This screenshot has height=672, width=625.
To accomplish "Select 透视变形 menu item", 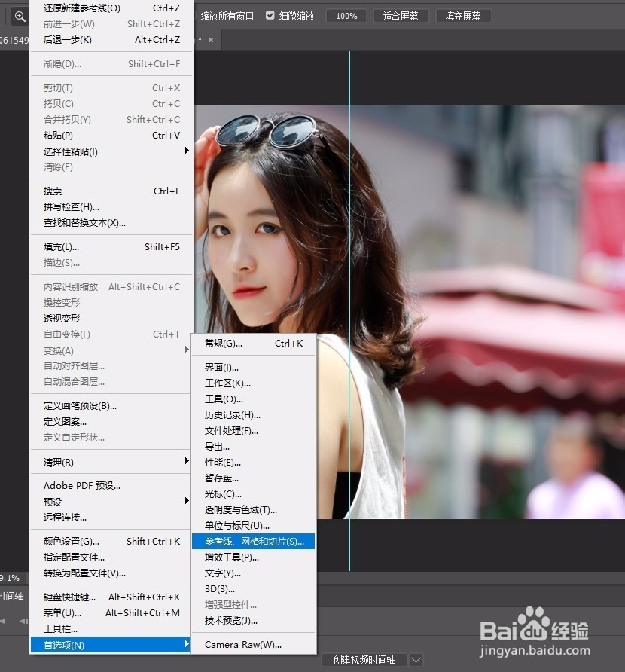I will click(111, 319).
